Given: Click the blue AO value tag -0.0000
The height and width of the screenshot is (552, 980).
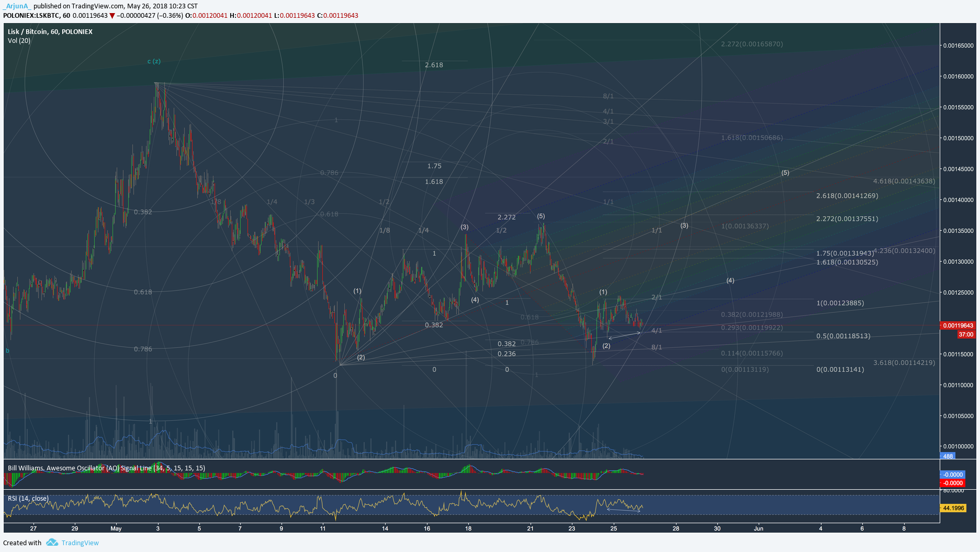Looking at the screenshot, I should pyautogui.click(x=953, y=475).
